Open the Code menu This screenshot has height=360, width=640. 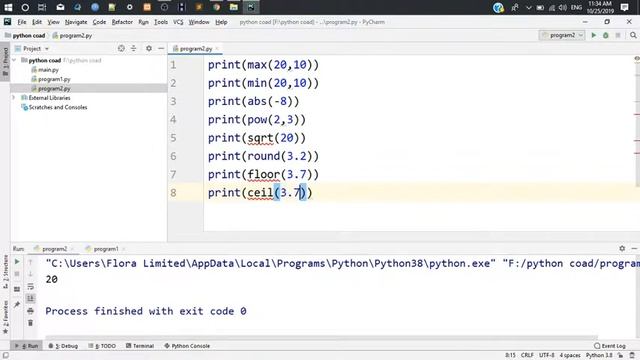(x=99, y=22)
